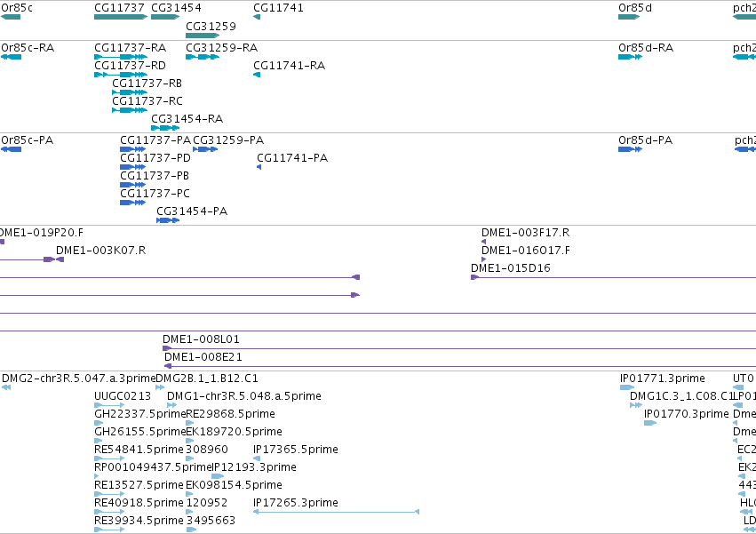This screenshot has width=756, height=534.
Task: Select the DME1-008L01 BAC start marker
Action: click(x=167, y=348)
